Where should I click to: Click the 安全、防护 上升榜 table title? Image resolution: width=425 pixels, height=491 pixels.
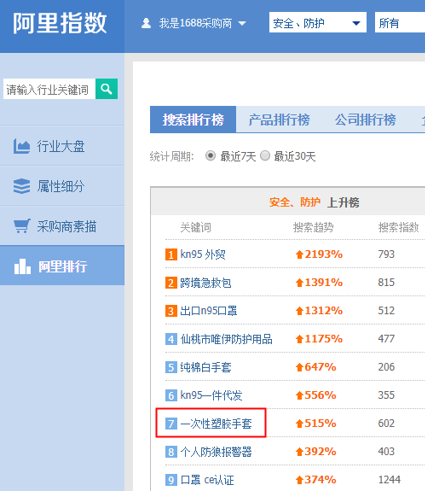click(314, 202)
